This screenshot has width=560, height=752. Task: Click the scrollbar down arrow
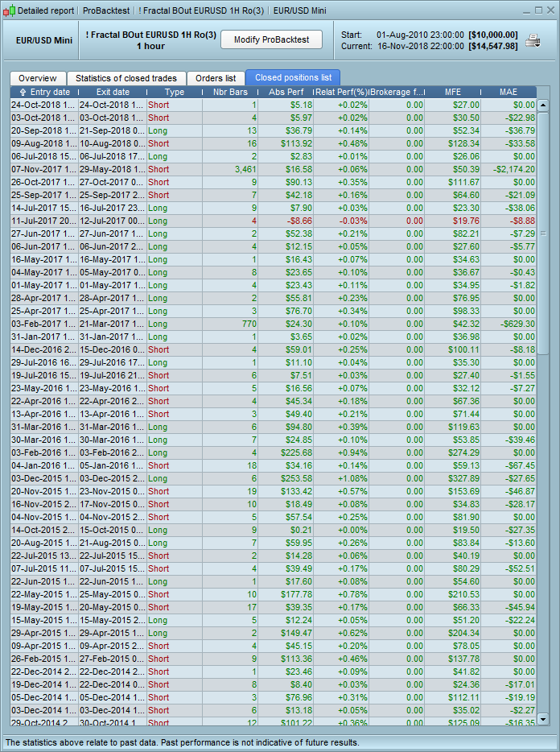pos(543,719)
